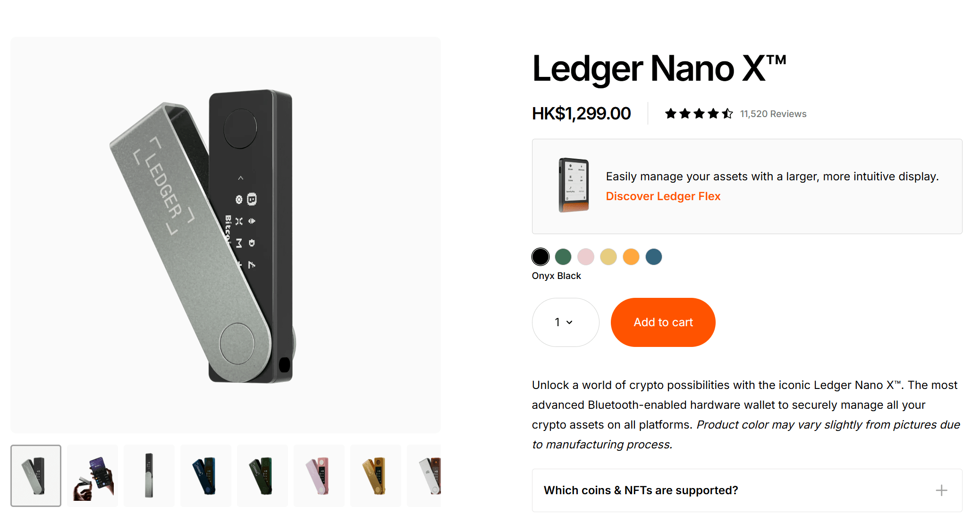Choose the green color swatch
This screenshot has height=523, width=980.
click(563, 257)
